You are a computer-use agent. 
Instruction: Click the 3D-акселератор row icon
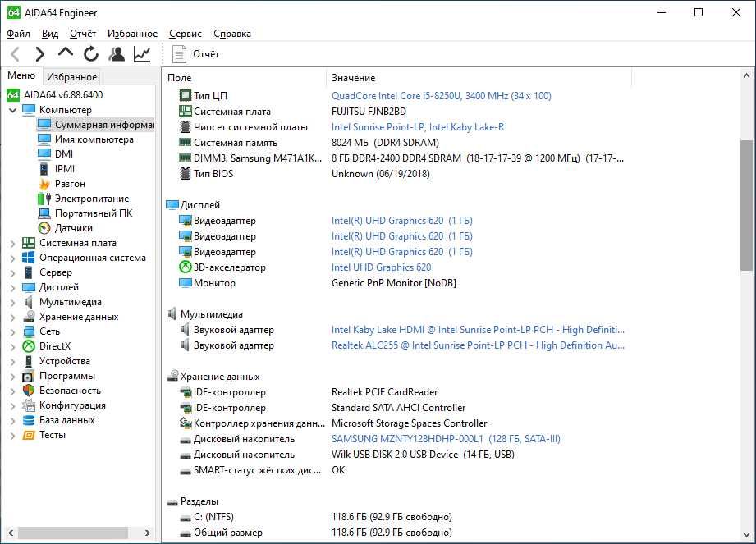click(186, 267)
